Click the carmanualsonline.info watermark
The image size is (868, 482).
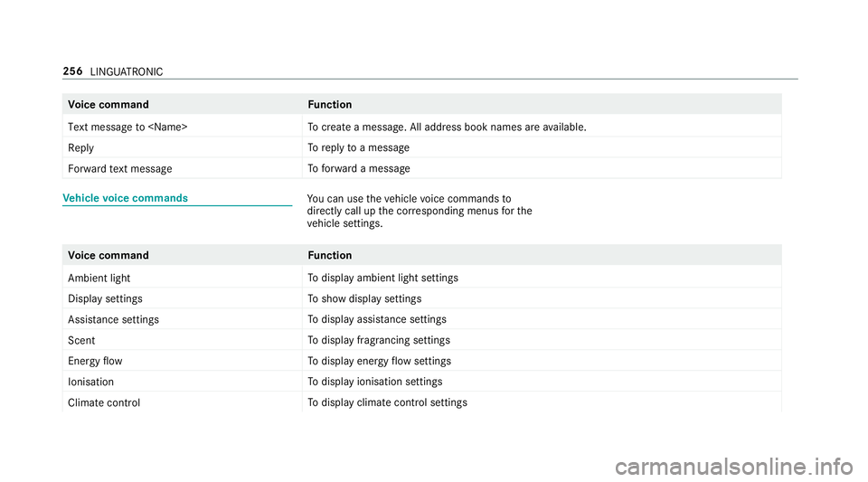734,467
